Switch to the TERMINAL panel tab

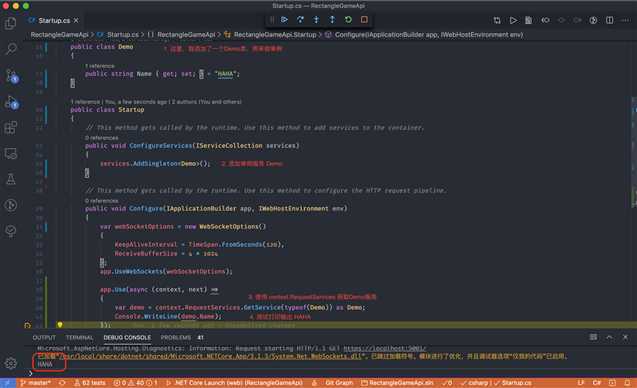(x=80, y=338)
